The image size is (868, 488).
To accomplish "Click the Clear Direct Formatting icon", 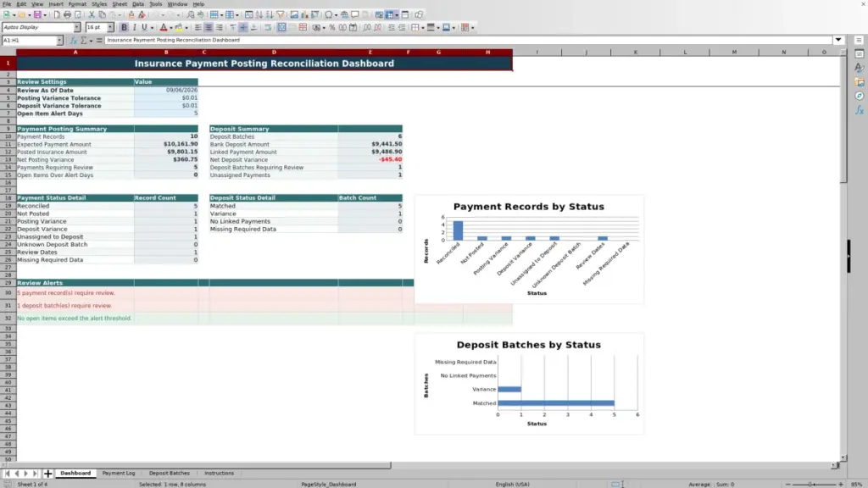I will pyautogui.click(x=142, y=15).
